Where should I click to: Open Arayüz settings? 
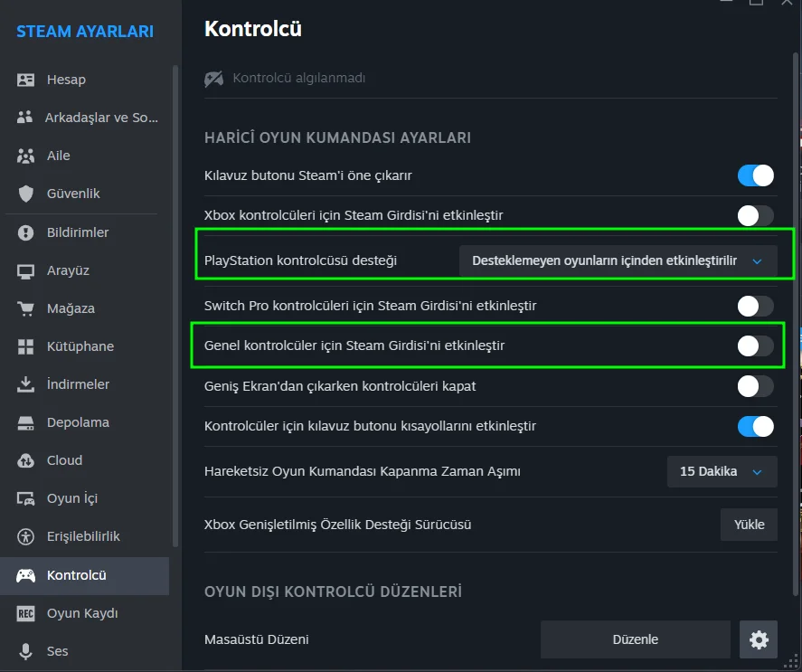coord(84,270)
